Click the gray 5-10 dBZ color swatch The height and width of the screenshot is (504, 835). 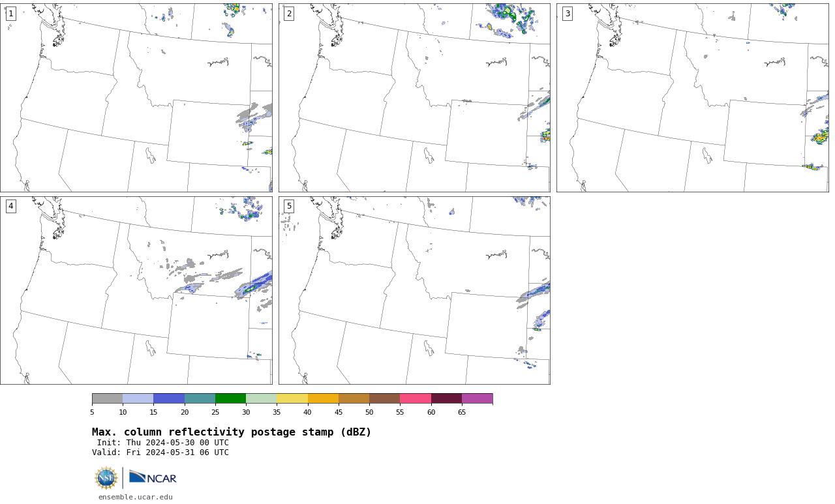pos(107,398)
